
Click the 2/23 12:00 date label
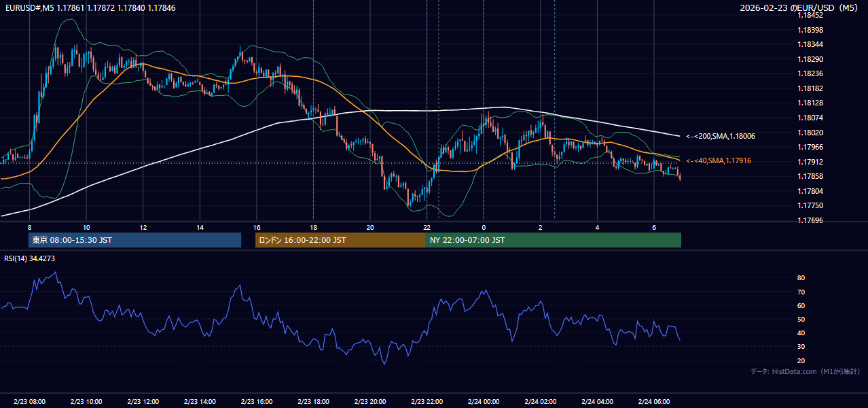pyautogui.click(x=143, y=402)
